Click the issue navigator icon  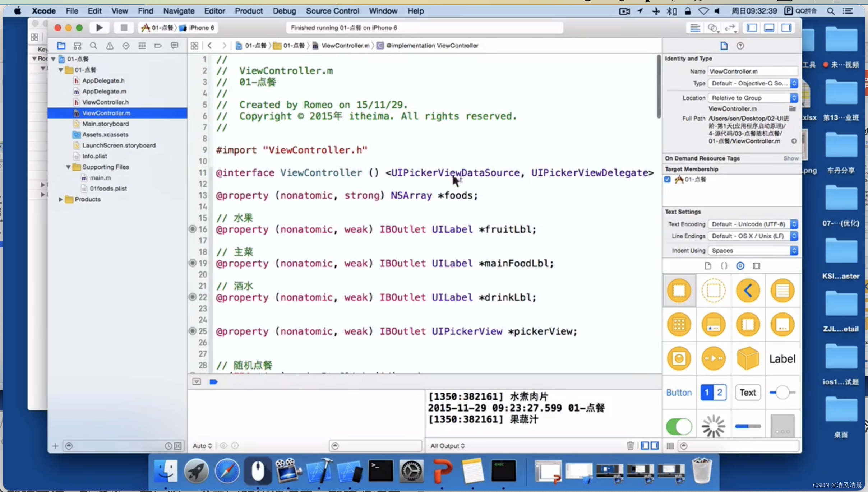tap(109, 45)
